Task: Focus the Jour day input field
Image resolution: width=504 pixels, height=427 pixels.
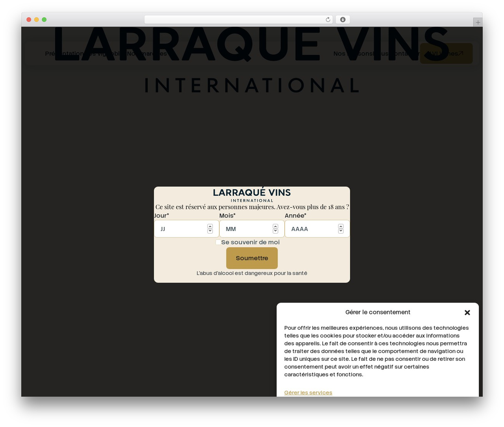Action: point(186,229)
